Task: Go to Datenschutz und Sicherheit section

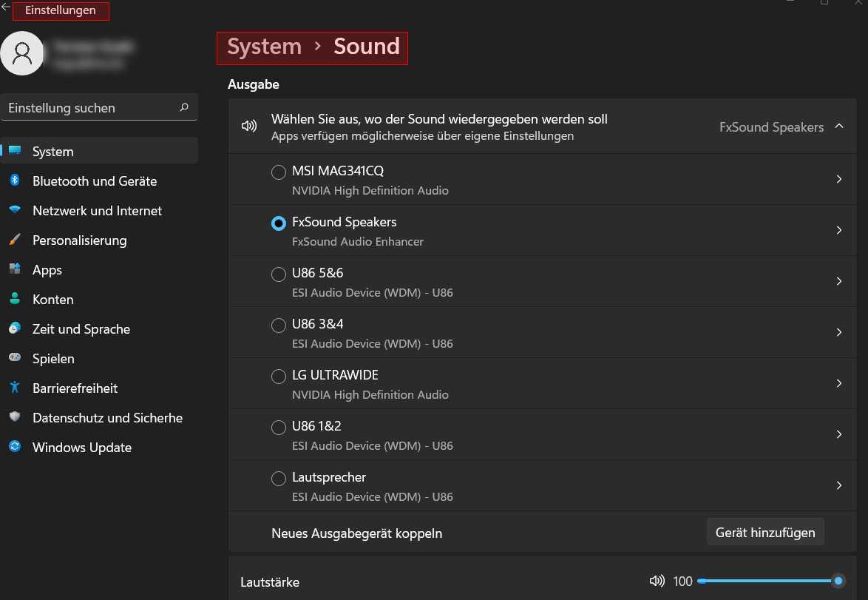Action: (x=107, y=418)
